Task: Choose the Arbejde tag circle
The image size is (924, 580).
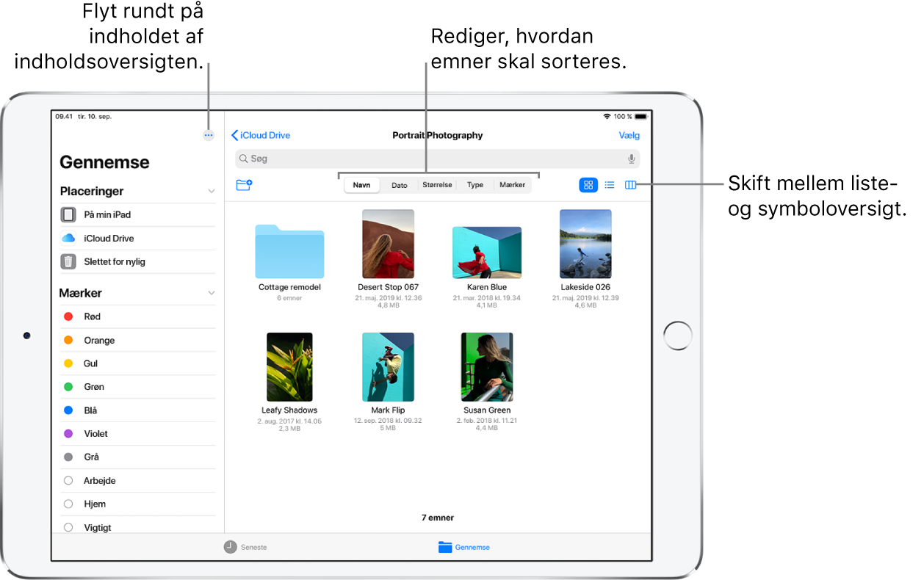Action: coord(68,480)
